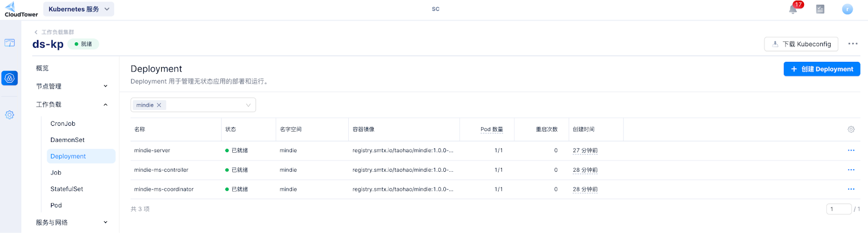Click the 下载 Kubeconfig button
Screen dimensions: 868x233
point(801,44)
